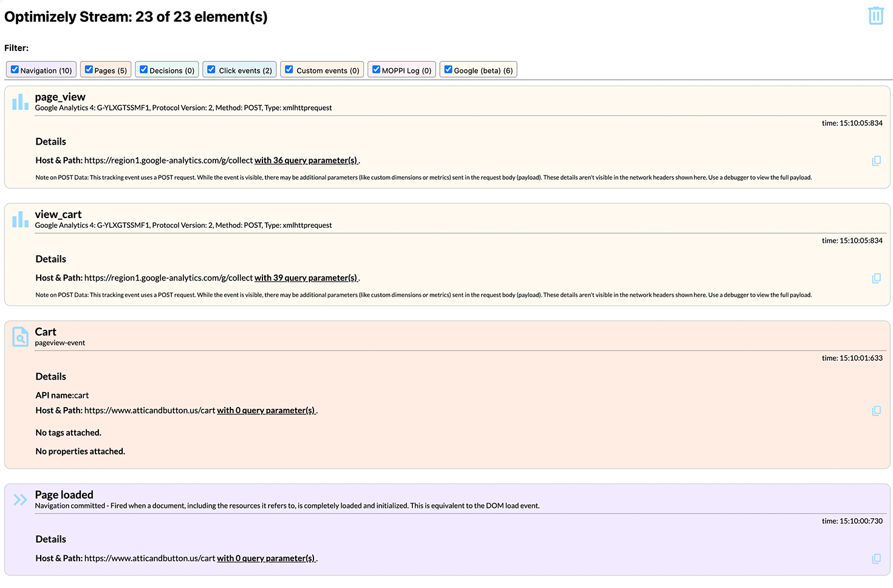Click the view_cart bar chart icon
Viewport: 893px width, 588px height.
pyautogui.click(x=20, y=219)
